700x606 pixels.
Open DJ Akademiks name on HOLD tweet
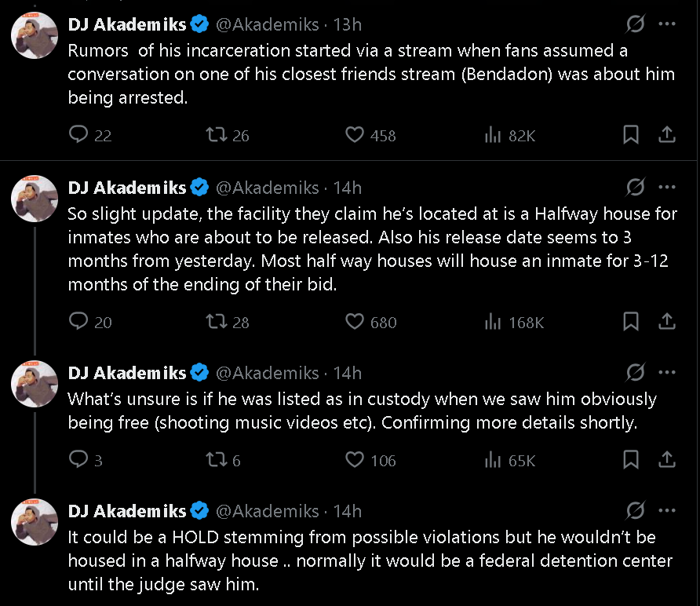(127, 511)
